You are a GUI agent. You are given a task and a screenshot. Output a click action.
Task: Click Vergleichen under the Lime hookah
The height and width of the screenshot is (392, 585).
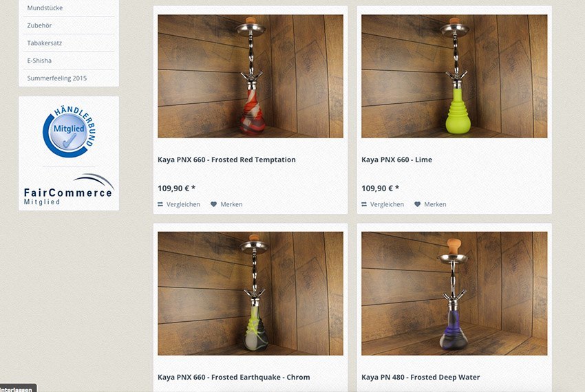click(387, 204)
